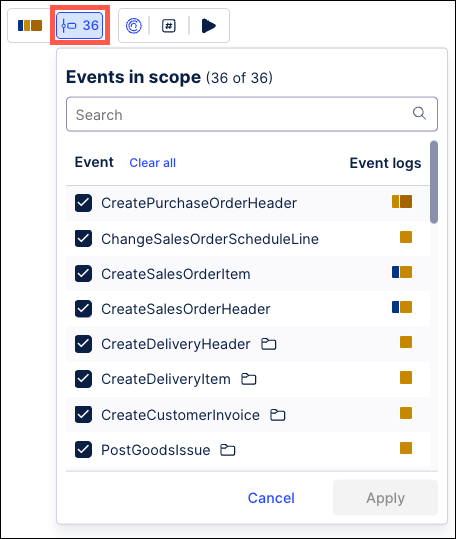Viewport: 456px width, 539px height.
Task: Click the play animation icon
Action: [209, 26]
